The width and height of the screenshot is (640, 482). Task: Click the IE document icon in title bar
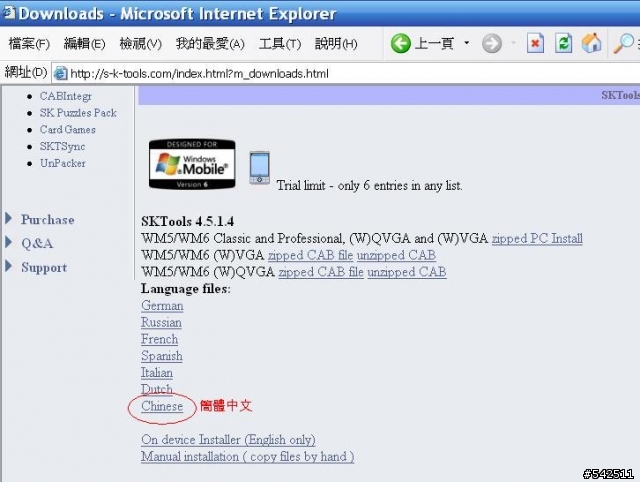(9, 12)
